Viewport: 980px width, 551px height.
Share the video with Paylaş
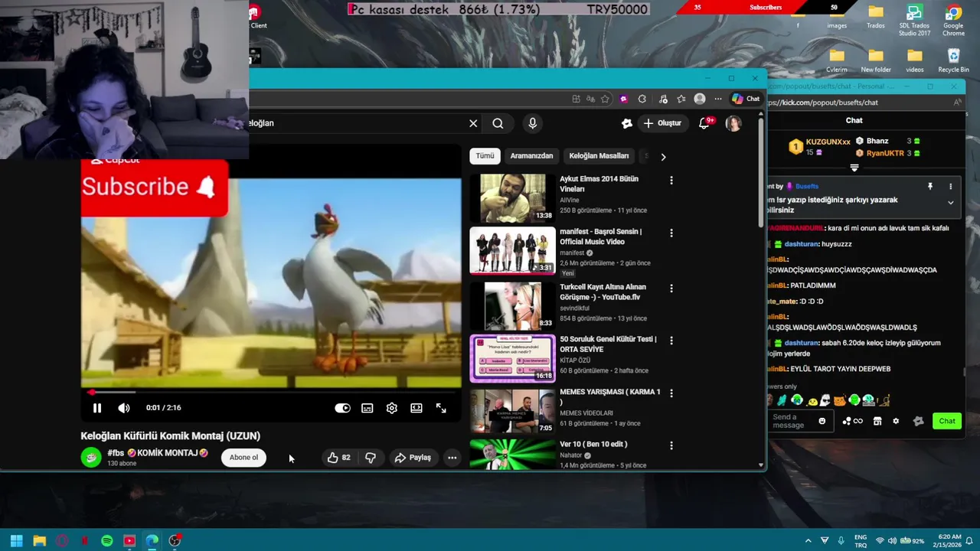tap(413, 458)
